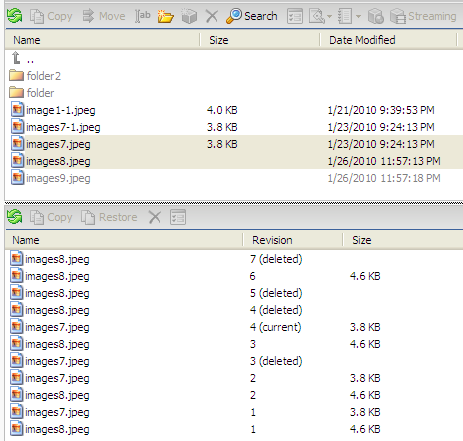Click the Streaming toolbar button
463x441 pixels.
[423, 16]
